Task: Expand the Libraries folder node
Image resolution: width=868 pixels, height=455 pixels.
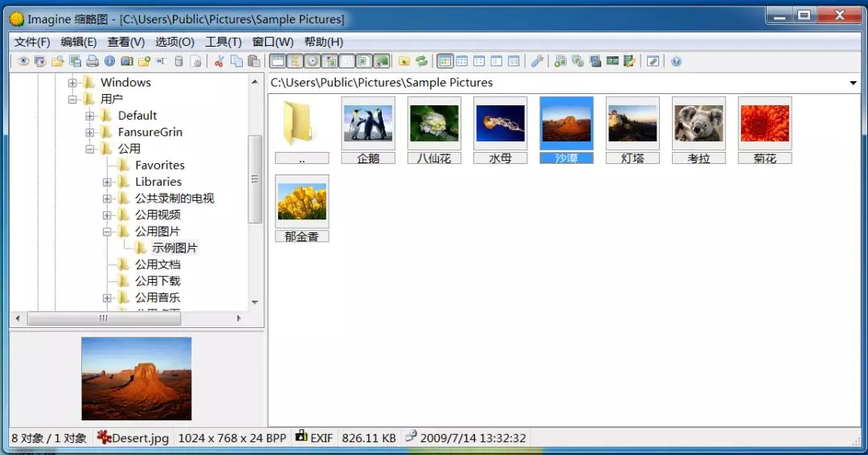Action: click(107, 182)
